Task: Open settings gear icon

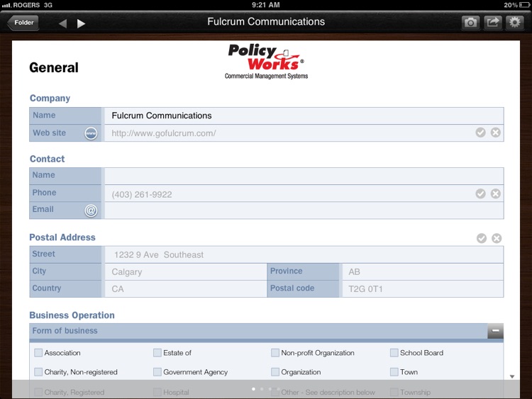Action: click(515, 23)
